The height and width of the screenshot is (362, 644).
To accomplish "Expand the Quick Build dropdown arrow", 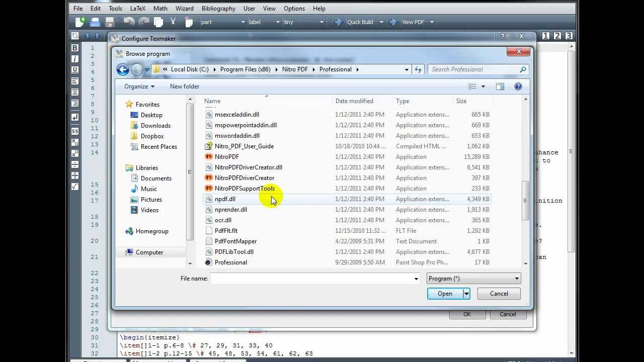I will point(381,22).
